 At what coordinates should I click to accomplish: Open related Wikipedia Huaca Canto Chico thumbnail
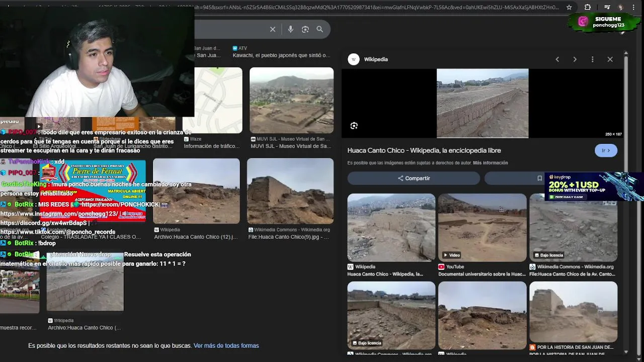[x=391, y=227]
